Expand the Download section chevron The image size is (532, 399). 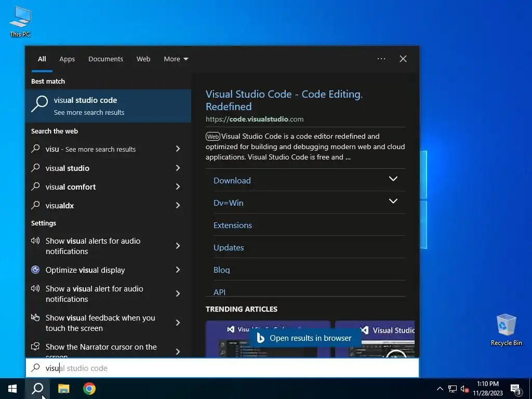tap(393, 179)
